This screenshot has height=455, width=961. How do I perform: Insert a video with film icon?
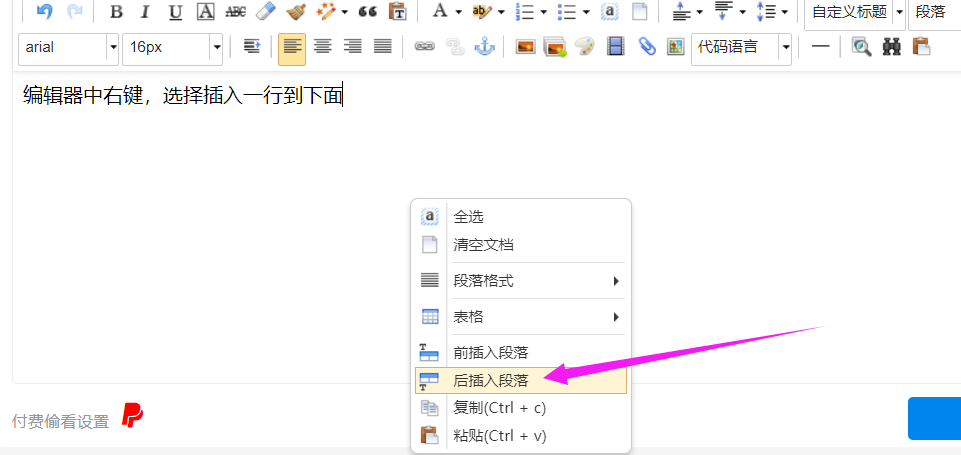(616, 47)
